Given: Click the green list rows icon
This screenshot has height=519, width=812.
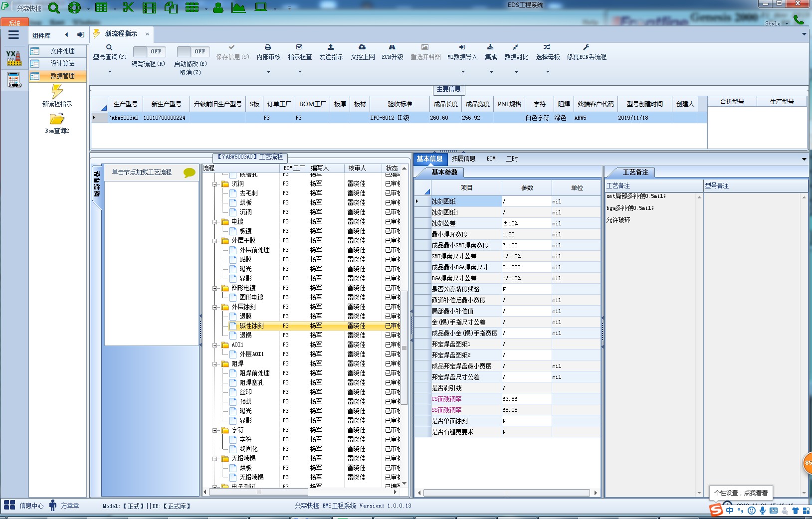Looking at the screenshot, I should click(192, 7).
